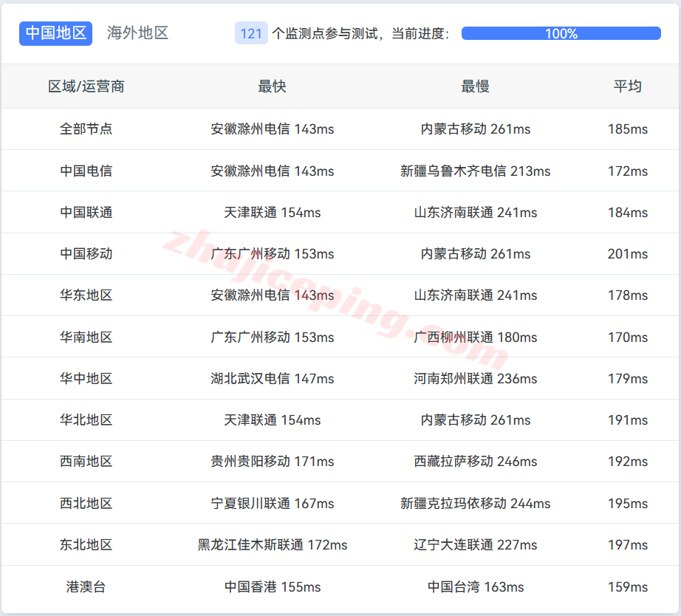Image resolution: width=681 pixels, height=616 pixels.
Task: Select the 全部节点 row label
Action: pyautogui.click(x=86, y=129)
